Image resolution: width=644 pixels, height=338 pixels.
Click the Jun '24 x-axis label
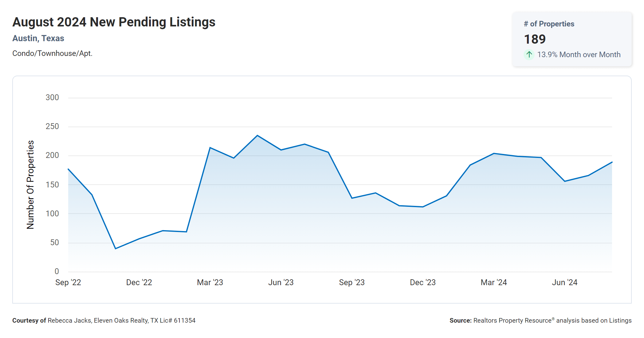pos(565,282)
